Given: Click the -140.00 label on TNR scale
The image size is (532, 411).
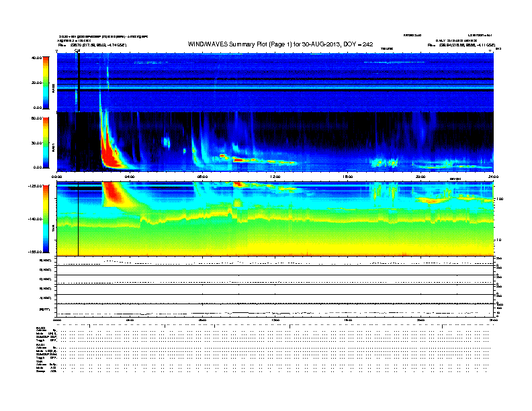Looking at the screenshot, I should [x=36, y=219].
